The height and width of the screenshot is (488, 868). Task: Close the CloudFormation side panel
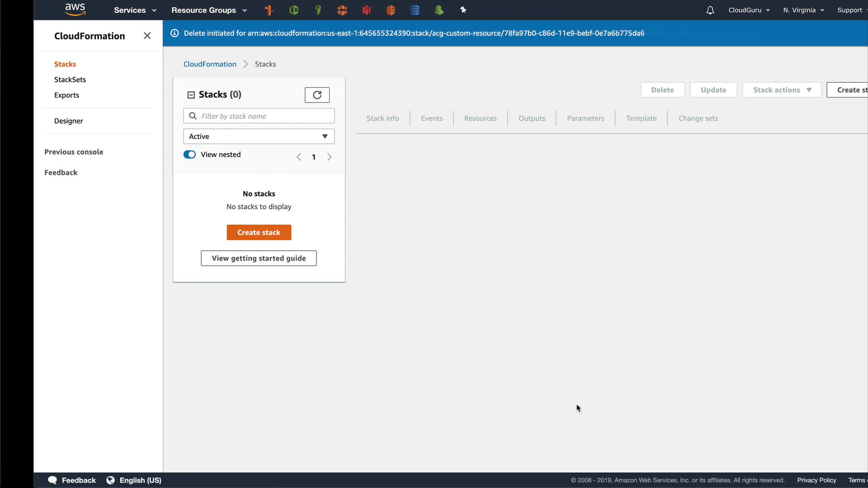(x=147, y=36)
